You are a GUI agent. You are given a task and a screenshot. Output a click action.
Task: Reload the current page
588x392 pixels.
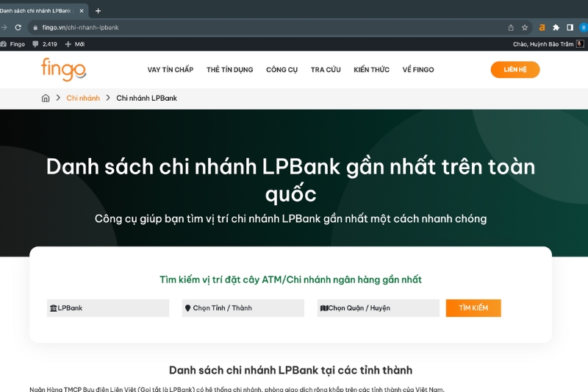point(18,27)
